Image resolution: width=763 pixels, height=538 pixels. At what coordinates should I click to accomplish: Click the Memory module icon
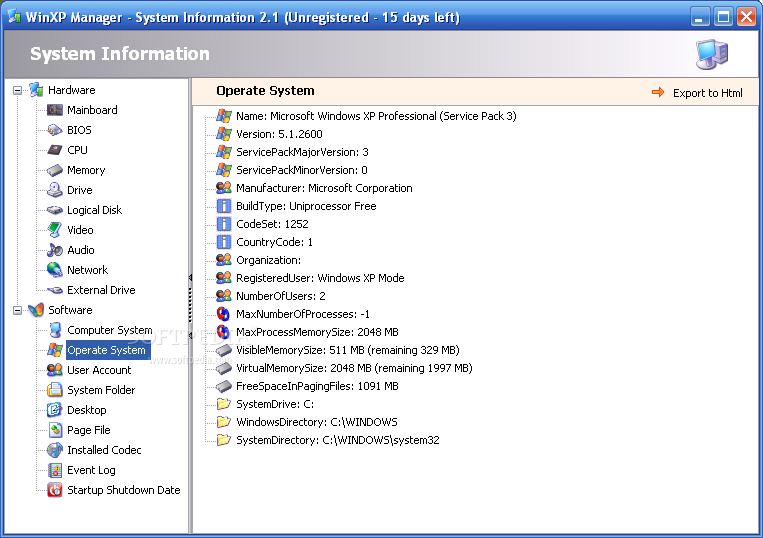point(54,170)
